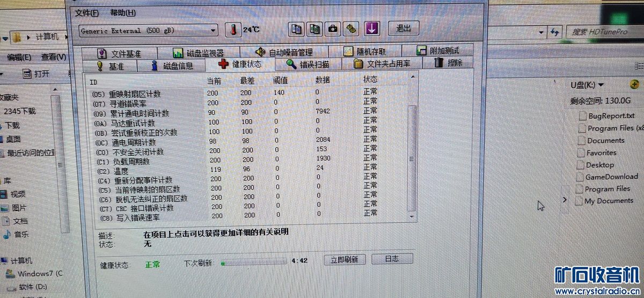Switch to the 文件基准 tab
The image size is (644, 298).
point(119,53)
